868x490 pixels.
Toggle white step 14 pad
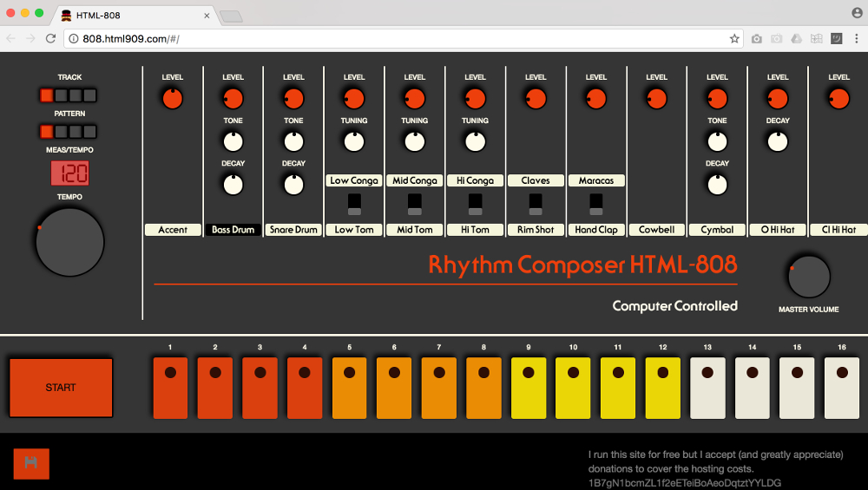click(753, 388)
